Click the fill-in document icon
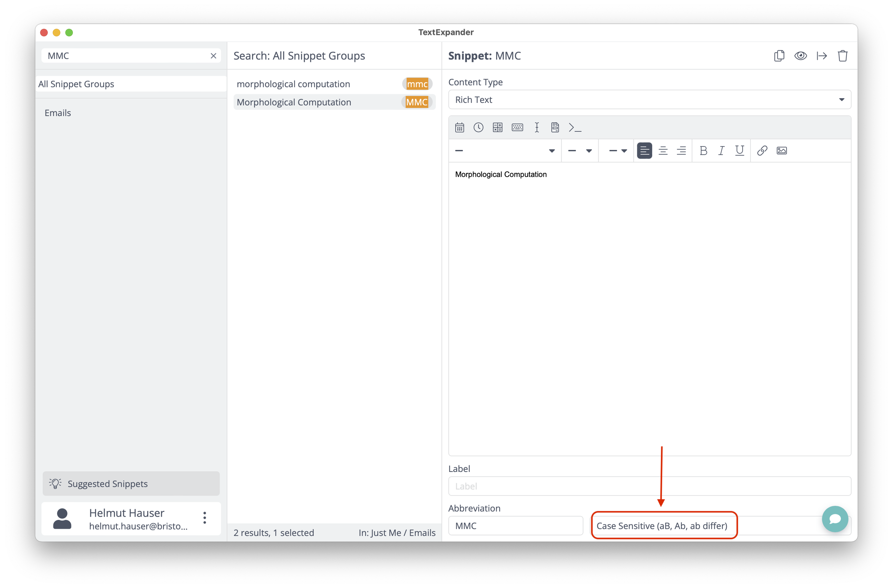This screenshot has width=893, height=588. tap(555, 127)
